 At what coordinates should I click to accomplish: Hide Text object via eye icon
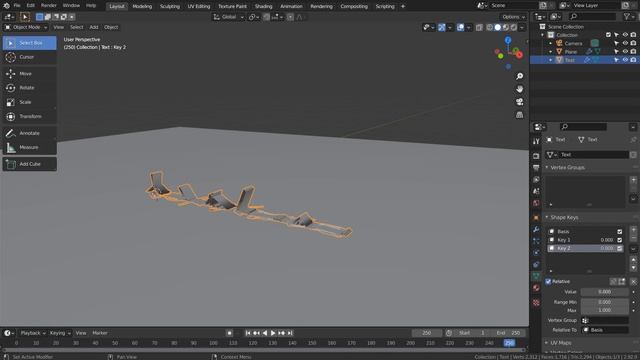tap(625, 60)
